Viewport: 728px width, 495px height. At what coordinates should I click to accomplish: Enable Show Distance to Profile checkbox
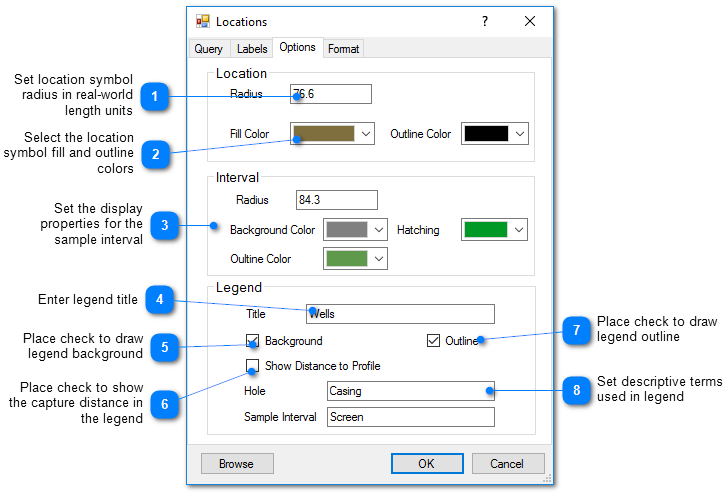[x=253, y=366]
